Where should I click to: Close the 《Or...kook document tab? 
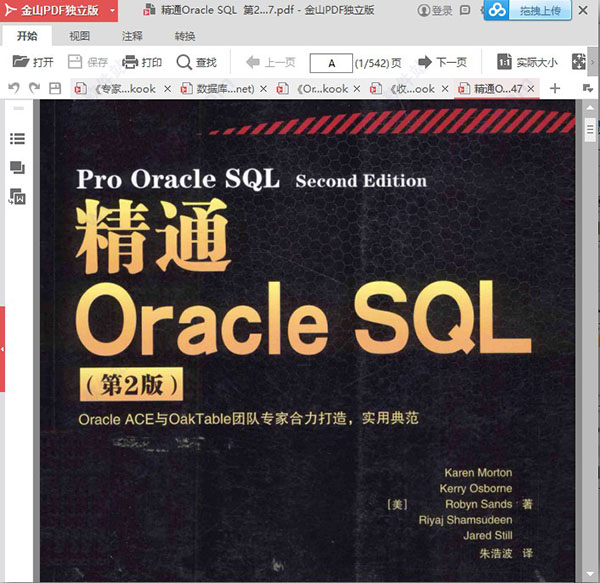(357, 89)
